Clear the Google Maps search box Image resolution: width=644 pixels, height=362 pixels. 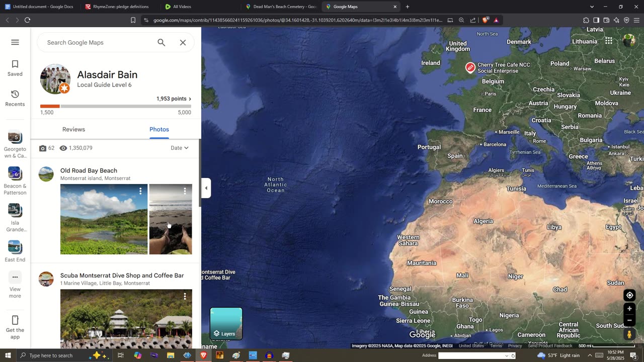[x=183, y=43]
